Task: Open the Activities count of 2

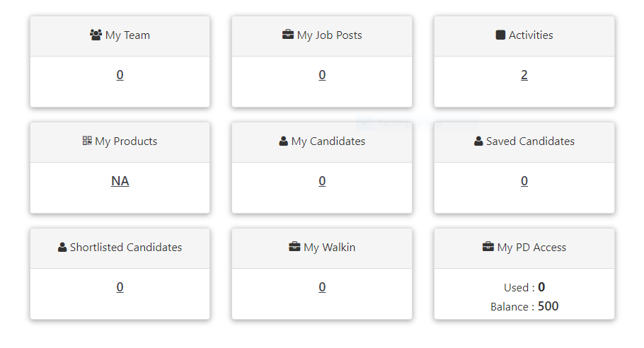Action: [524, 75]
